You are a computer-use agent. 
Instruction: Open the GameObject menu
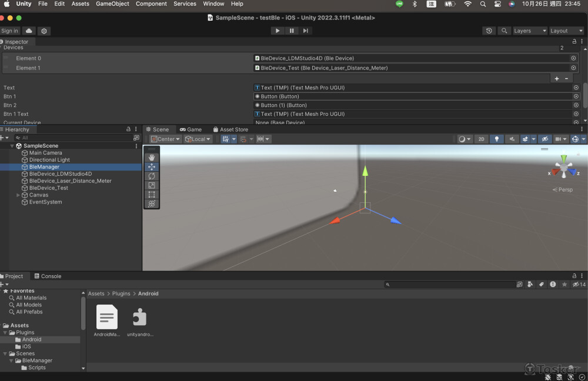[x=112, y=4]
